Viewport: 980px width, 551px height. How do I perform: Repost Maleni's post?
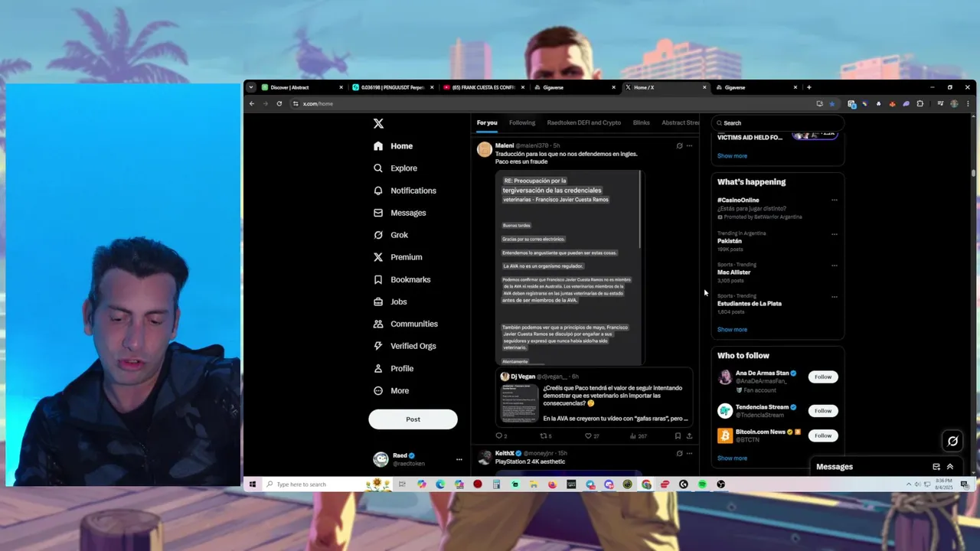click(x=546, y=436)
